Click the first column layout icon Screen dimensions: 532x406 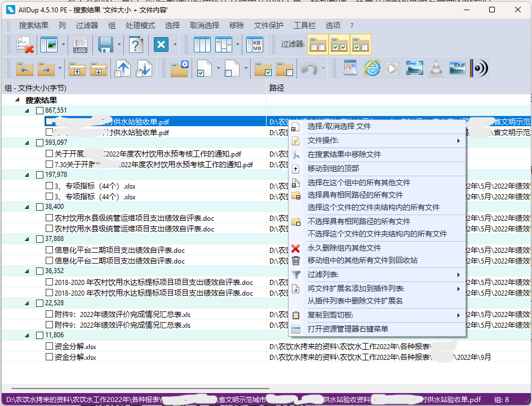click(202, 44)
